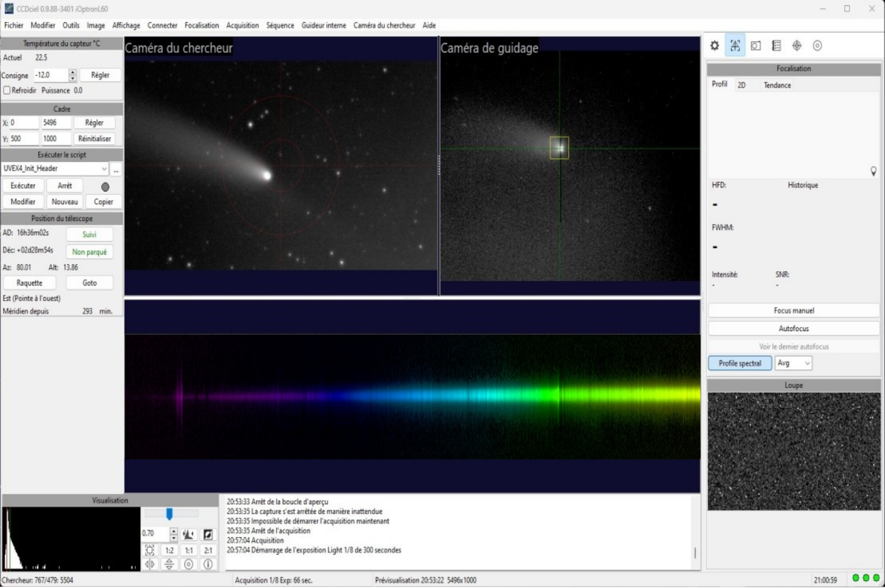Viewport: 885px width, 588px height.
Task: Toggle the Suivi tracking button
Action: point(89,235)
